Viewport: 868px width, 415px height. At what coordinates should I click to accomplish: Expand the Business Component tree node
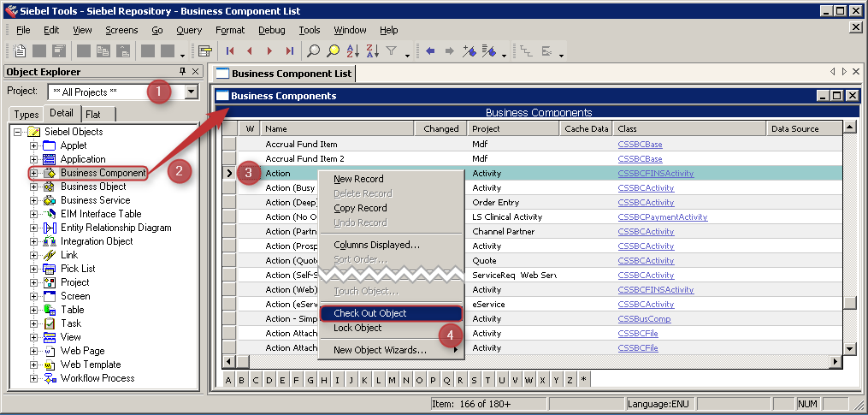pos(33,173)
